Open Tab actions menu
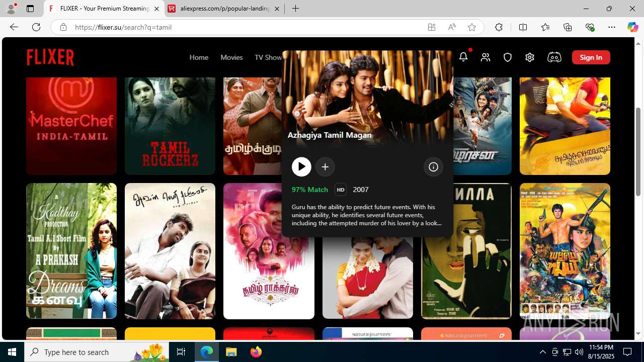Screen dimensions: 644x362 [30, 9]
